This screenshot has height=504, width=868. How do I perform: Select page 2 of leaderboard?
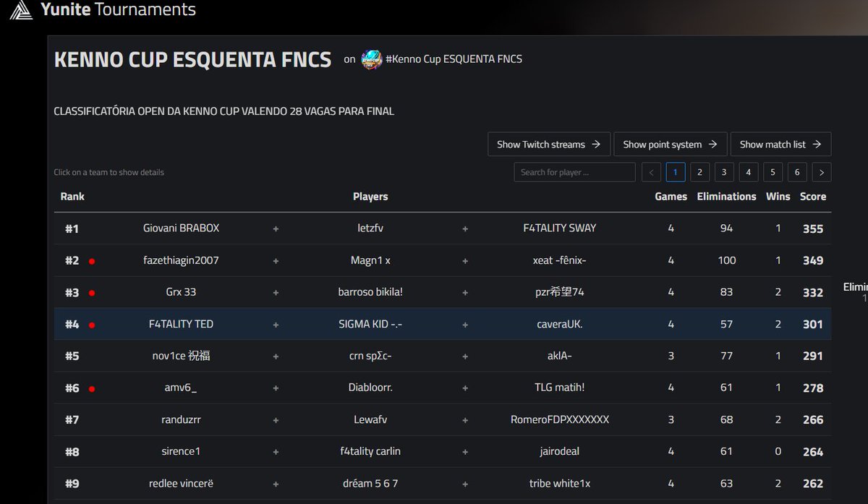(x=699, y=172)
